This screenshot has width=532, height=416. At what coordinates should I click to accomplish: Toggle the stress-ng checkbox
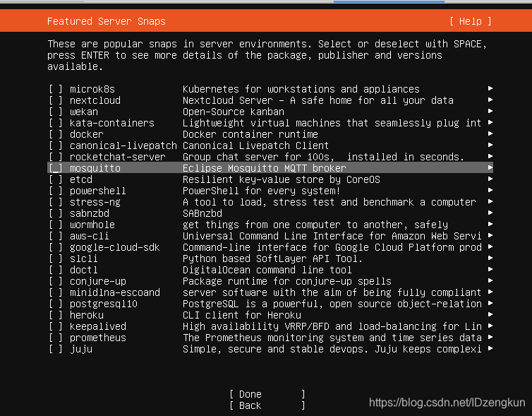click(56, 202)
